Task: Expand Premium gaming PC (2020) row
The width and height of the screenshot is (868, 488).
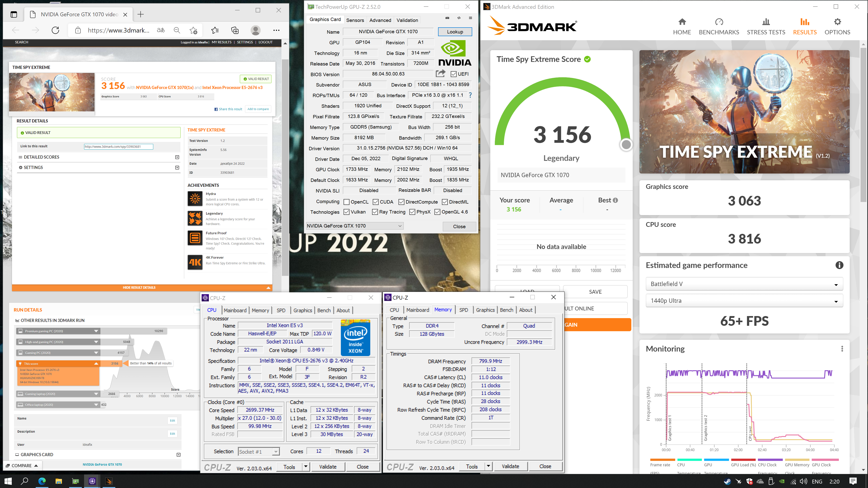Action: pos(58,331)
